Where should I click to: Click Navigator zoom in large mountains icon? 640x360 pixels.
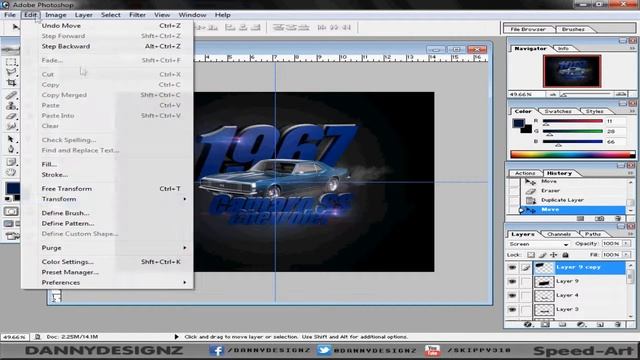tap(621, 94)
